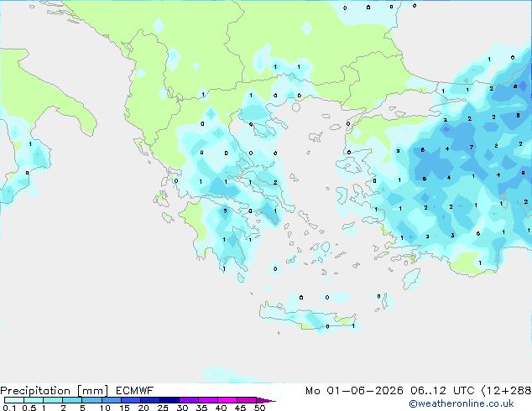The image size is (532, 411).
Task: Click the '45' legend scale label
Action: (x=240, y=408)
